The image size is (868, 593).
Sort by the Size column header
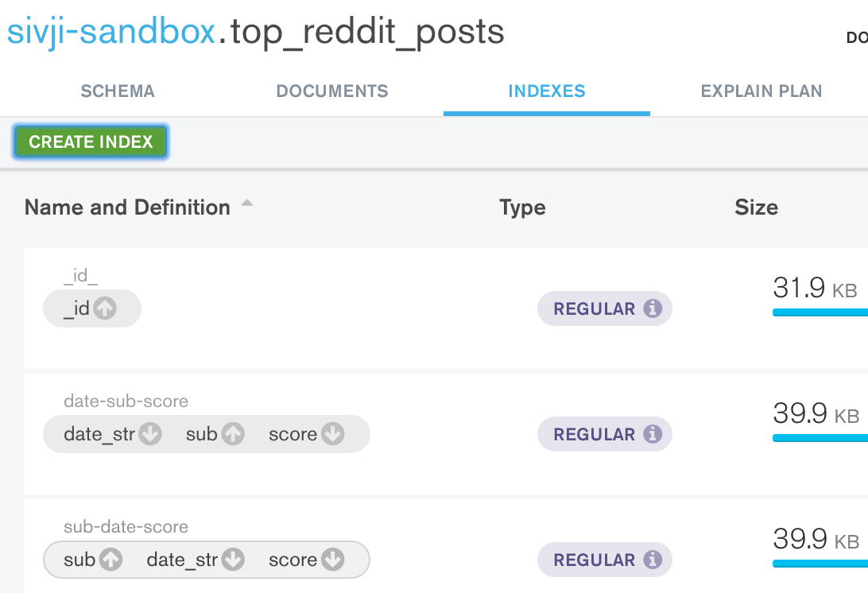[x=756, y=208]
